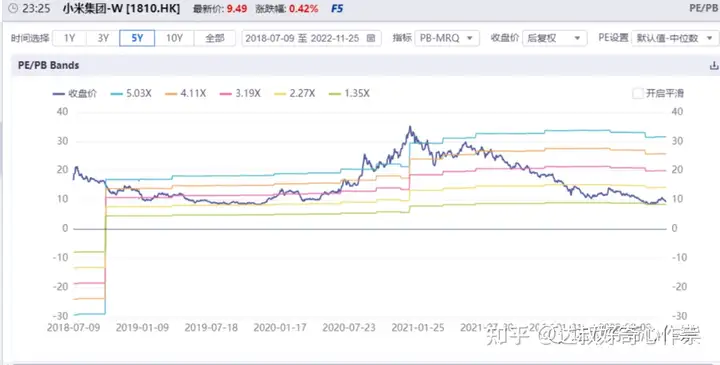This screenshot has height=365, width=720.
Task: Enable the 开启平滑 checkbox
Action: point(638,93)
